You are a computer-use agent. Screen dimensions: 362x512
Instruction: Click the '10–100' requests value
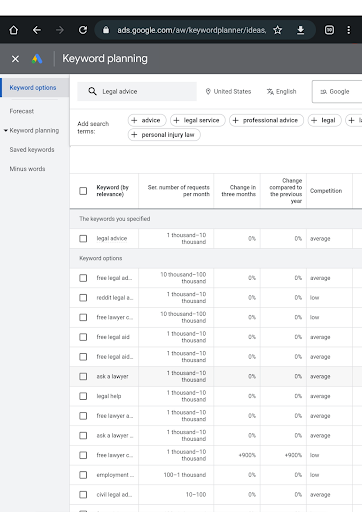[196, 495]
